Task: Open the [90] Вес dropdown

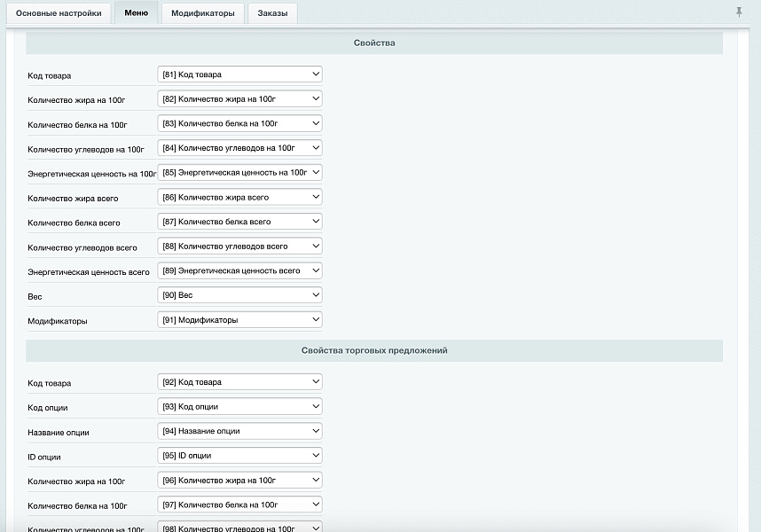Action: pos(239,295)
